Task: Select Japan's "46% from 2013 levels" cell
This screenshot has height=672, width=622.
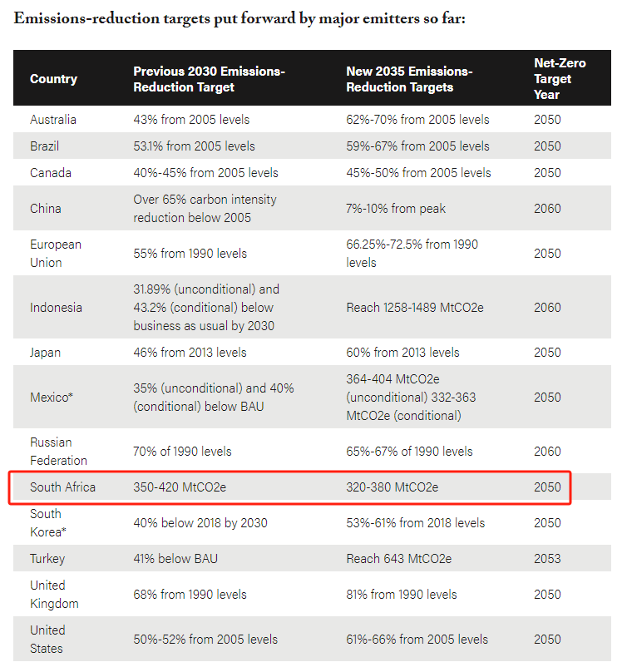Action: point(190,353)
